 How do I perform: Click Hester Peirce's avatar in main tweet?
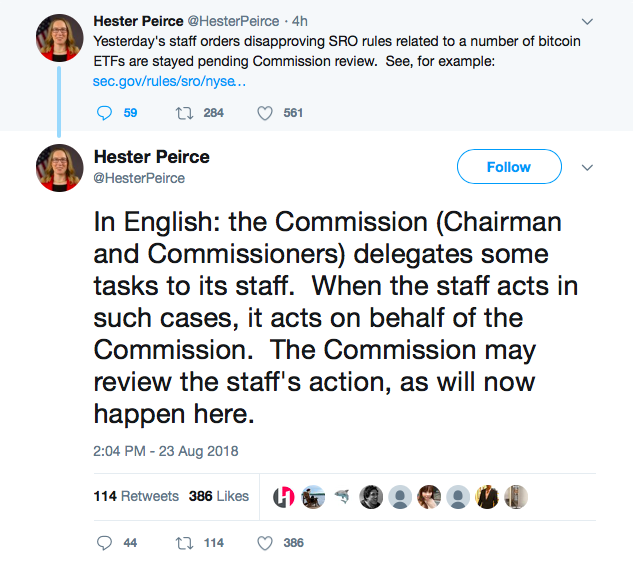click(x=58, y=167)
